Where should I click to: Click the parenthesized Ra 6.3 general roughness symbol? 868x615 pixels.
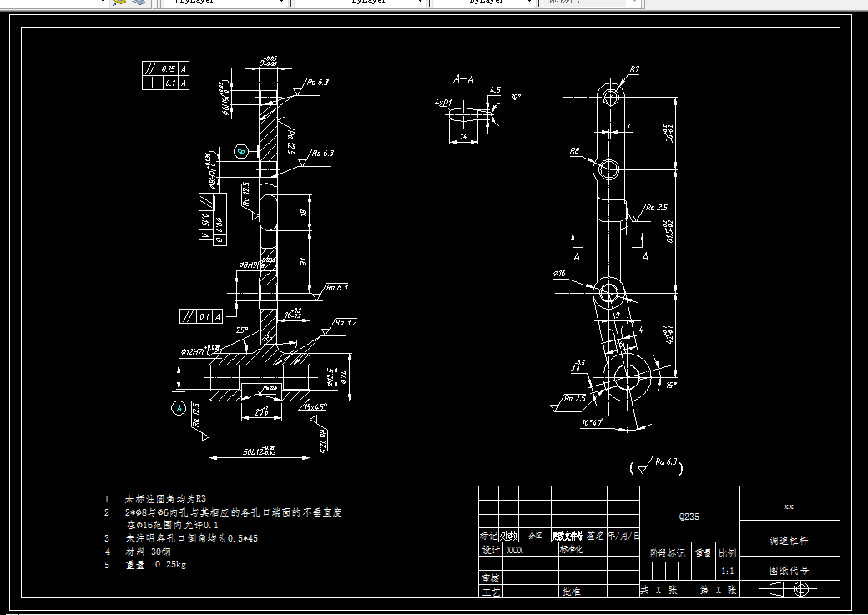(x=657, y=466)
